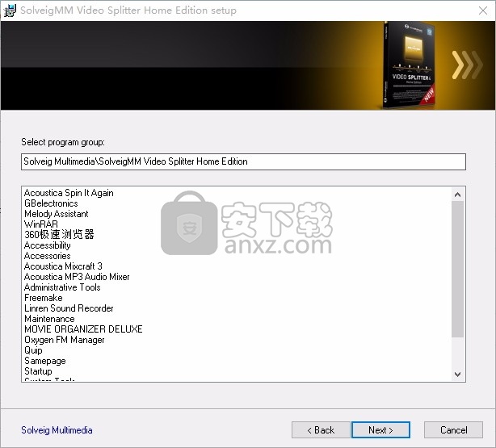Select MOVIE ORGANIZER DELUXE group
Screen dimensions: 496x448
(83, 329)
